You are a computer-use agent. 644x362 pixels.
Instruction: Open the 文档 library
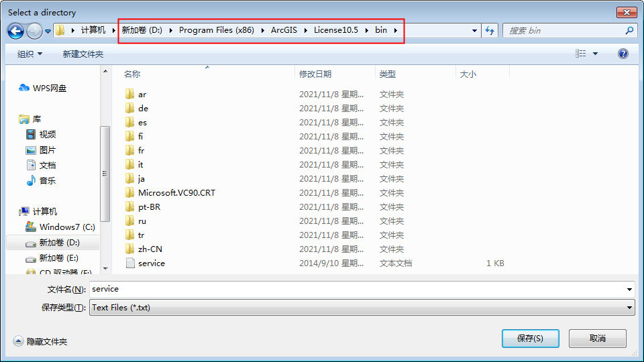41,165
